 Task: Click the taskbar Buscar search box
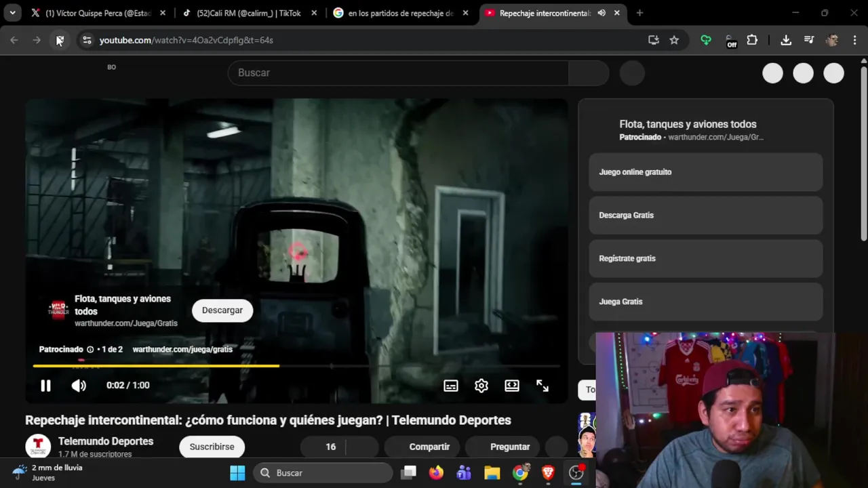(x=323, y=473)
